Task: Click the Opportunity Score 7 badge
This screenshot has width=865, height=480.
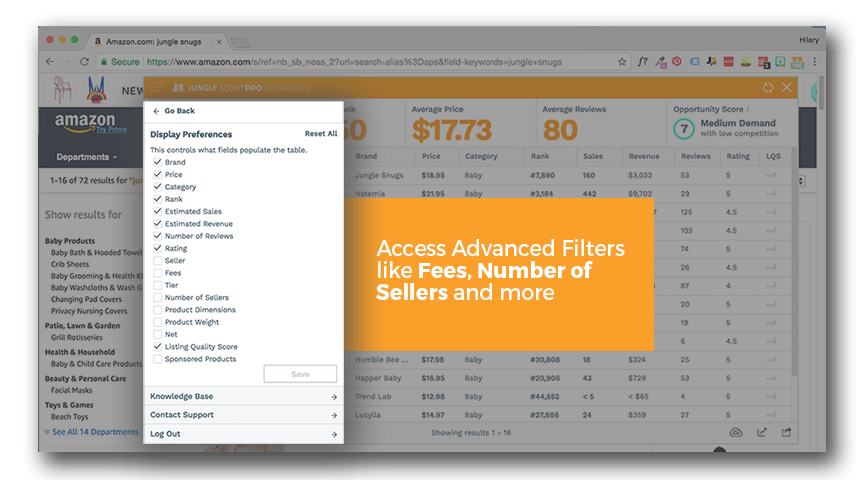Action: 684,129
